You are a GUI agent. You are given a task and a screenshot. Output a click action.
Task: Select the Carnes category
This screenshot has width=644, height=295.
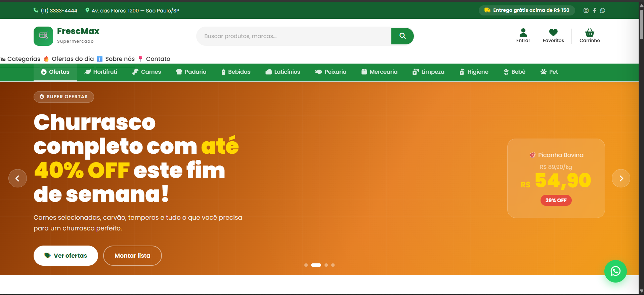pyautogui.click(x=146, y=72)
